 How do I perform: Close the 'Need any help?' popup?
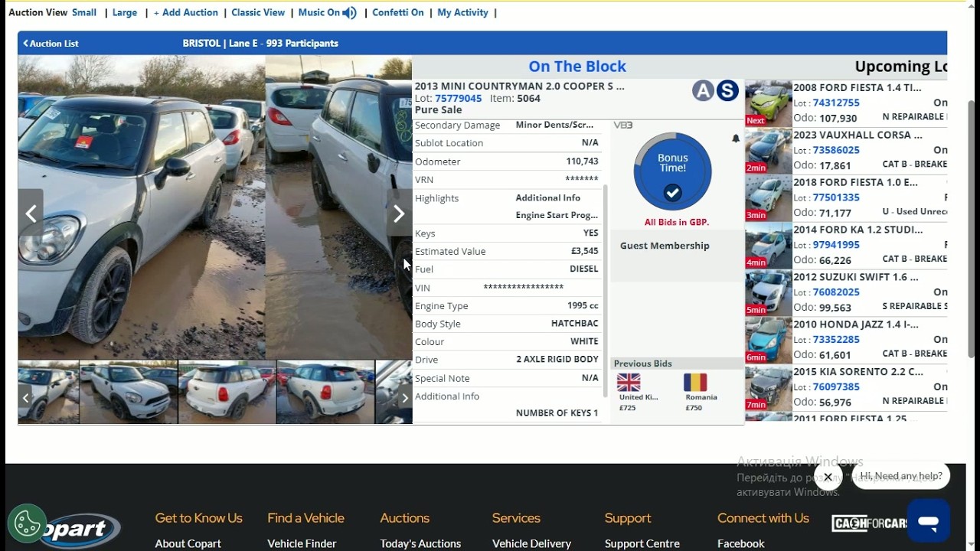(x=828, y=477)
